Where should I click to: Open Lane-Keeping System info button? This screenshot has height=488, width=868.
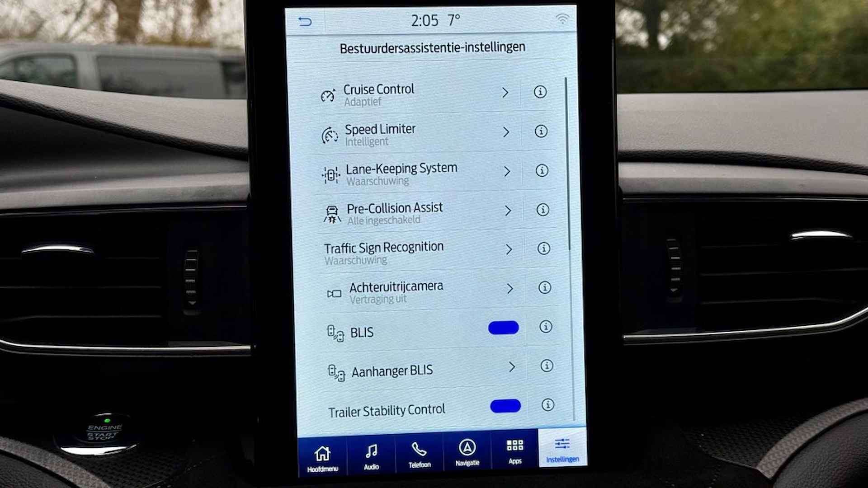click(x=539, y=171)
